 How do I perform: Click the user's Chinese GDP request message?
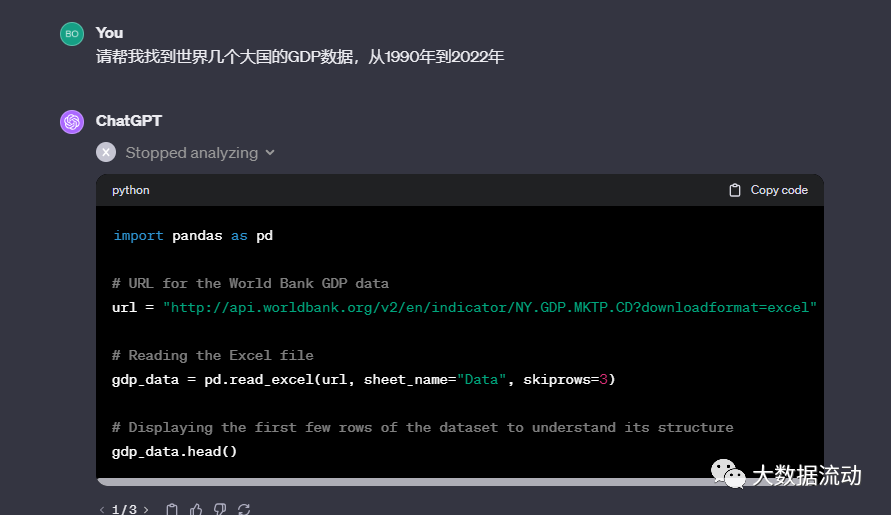coord(300,57)
